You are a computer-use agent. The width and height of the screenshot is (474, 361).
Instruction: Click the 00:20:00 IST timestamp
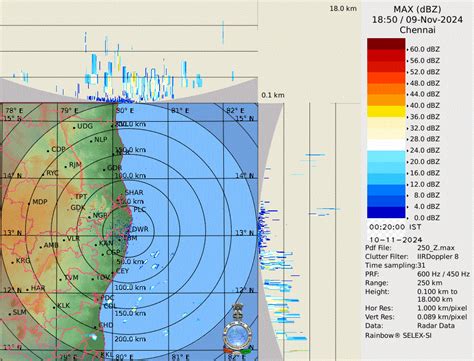tap(395, 227)
